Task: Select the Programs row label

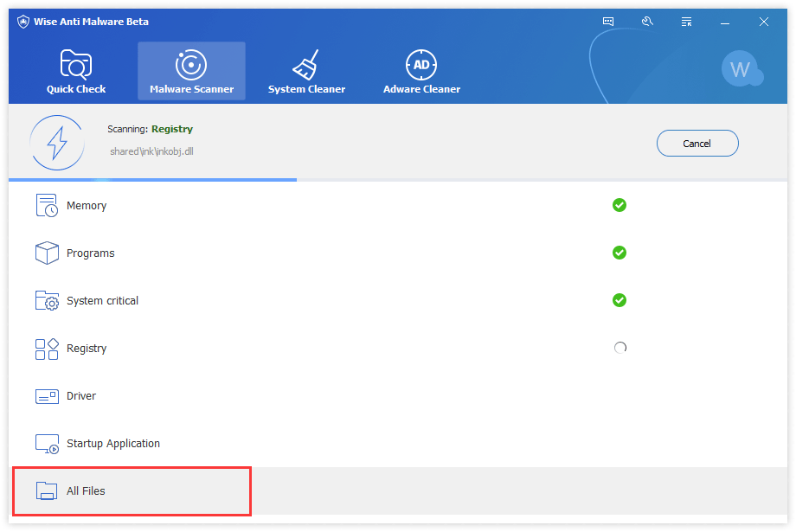Action: pos(90,253)
